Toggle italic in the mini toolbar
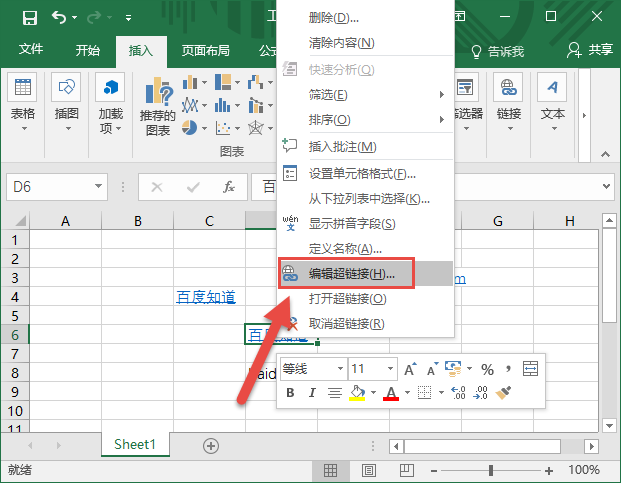This screenshot has width=621, height=483. click(x=312, y=393)
